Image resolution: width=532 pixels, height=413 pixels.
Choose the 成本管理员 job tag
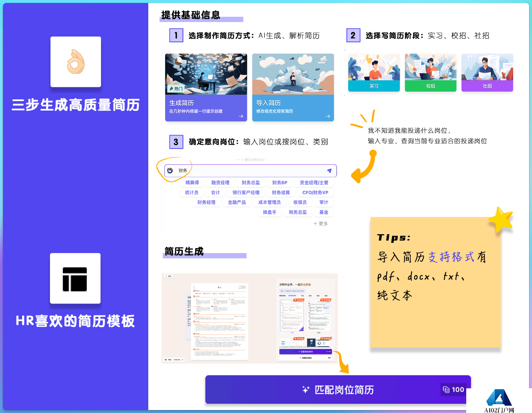tap(269, 202)
